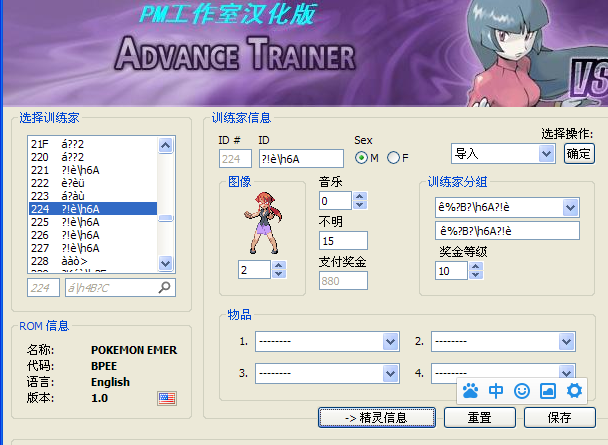Click the 中 language icon
This screenshot has height=445, width=608.
pyautogui.click(x=496, y=391)
